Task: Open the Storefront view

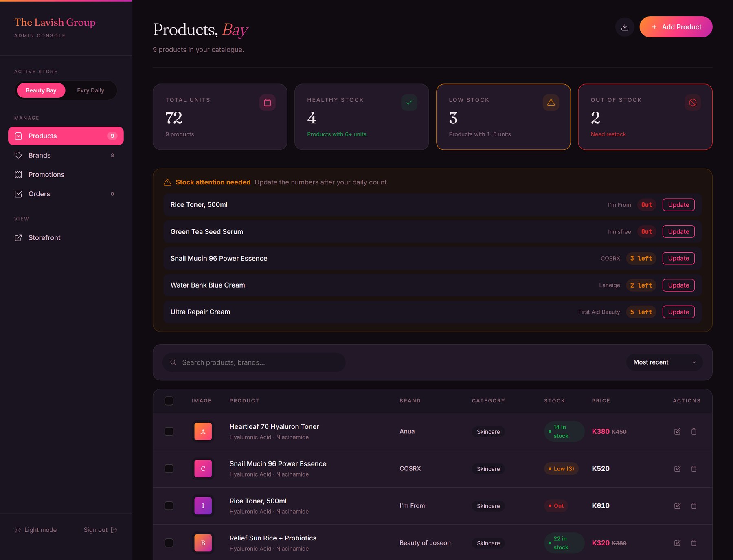Action: point(66,238)
